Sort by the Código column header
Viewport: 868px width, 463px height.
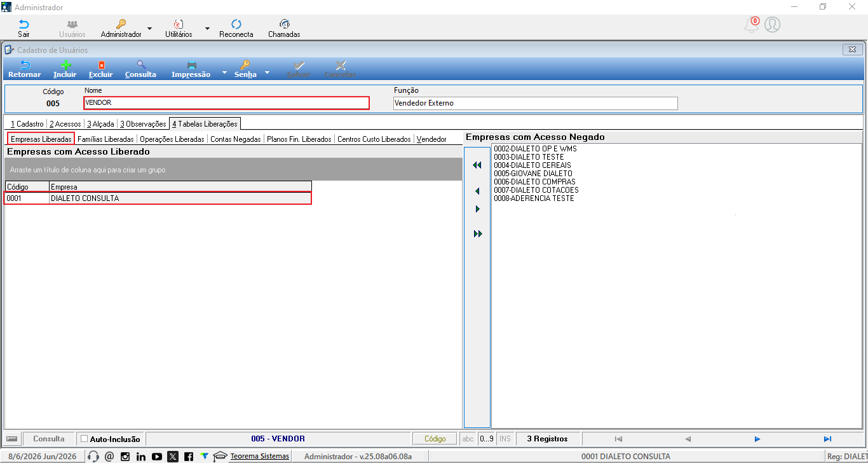tap(27, 187)
